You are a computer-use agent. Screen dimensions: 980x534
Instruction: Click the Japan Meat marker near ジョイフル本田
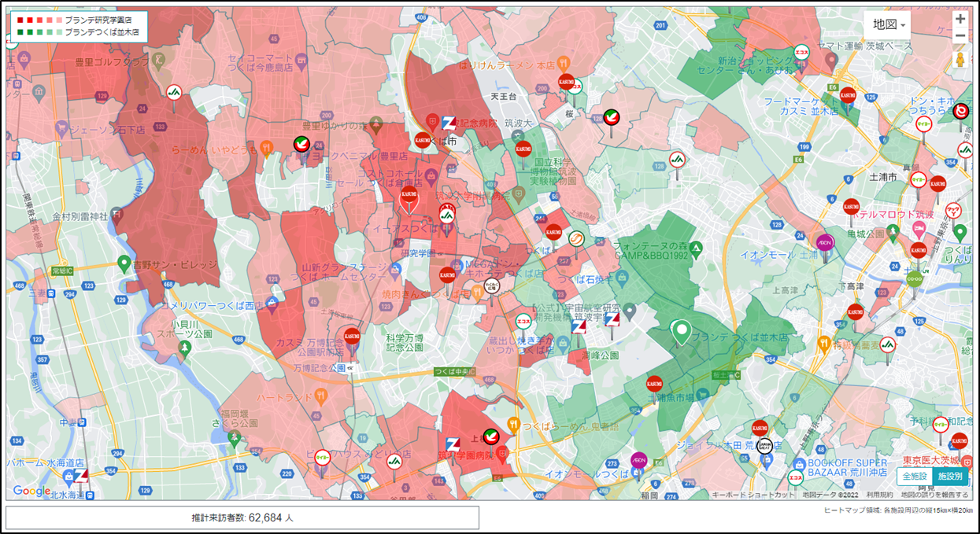tap(763, 447)
